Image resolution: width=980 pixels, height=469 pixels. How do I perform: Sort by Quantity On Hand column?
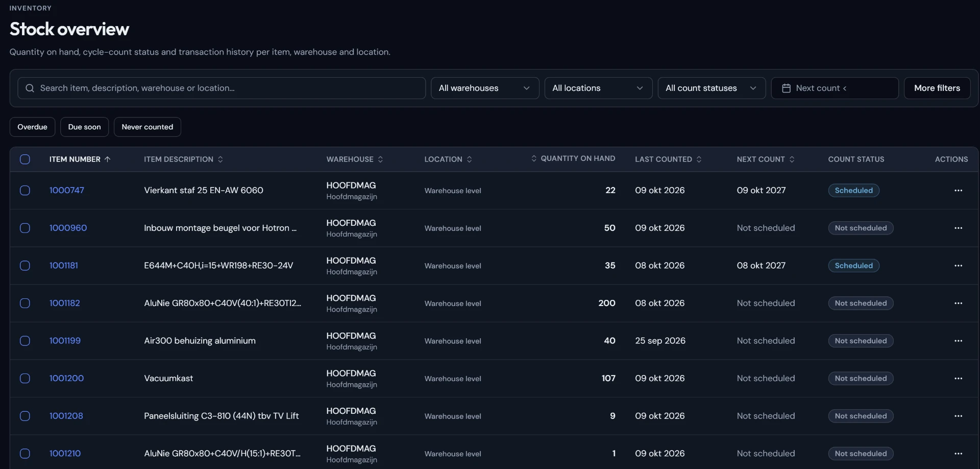click(573, 158)
